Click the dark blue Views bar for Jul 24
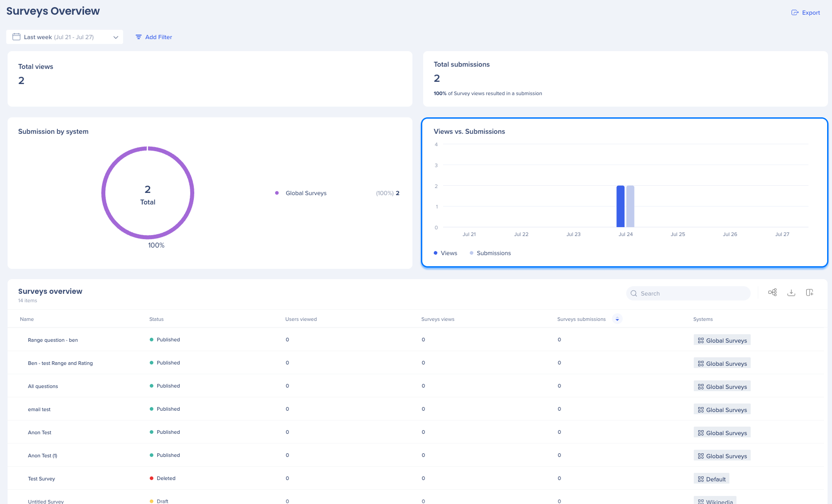 point(620,206)
